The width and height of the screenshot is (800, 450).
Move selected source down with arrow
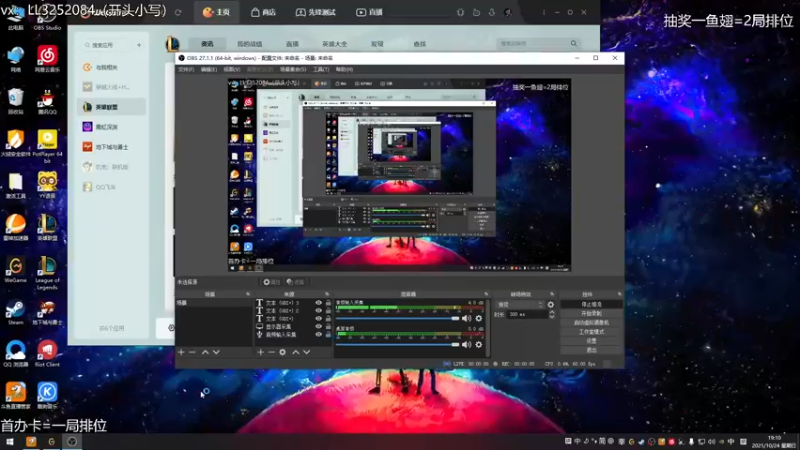(307, 352)
